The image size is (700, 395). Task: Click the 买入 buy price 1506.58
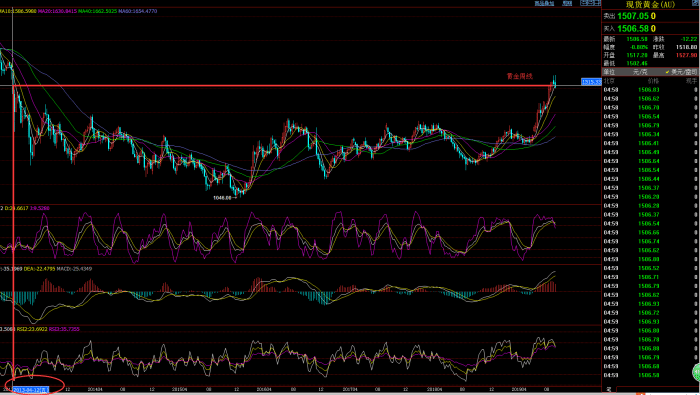633,29
